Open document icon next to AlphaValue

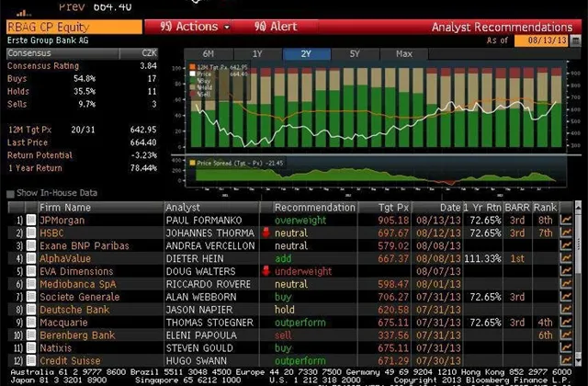point(31,258)
